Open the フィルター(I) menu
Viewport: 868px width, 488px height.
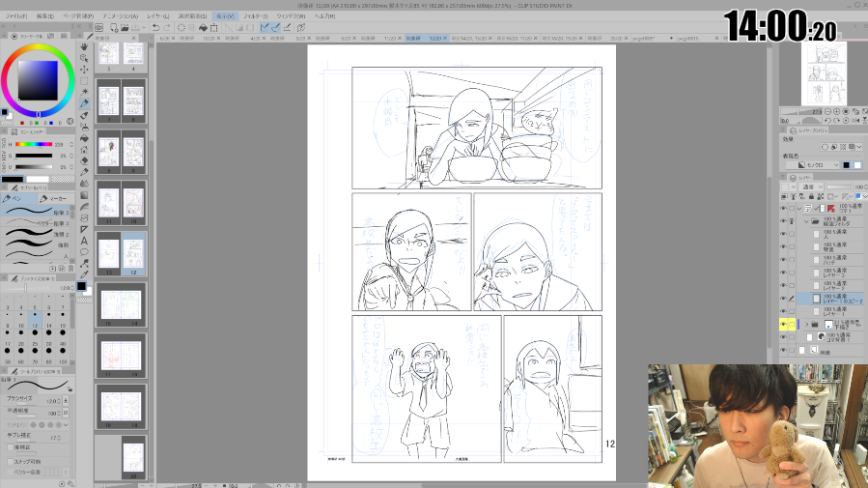(x=256, y=16)
